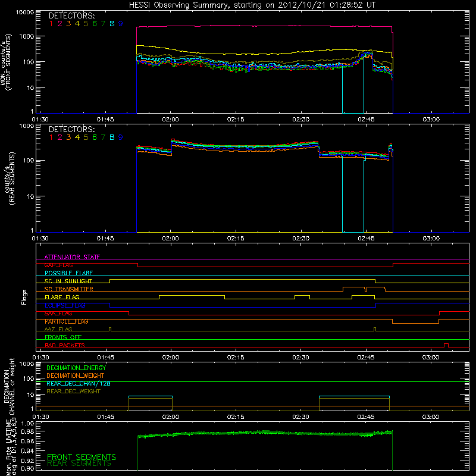Click the 1.00 livetime axis tick label

pyautogui.click(x=27, y=424)
